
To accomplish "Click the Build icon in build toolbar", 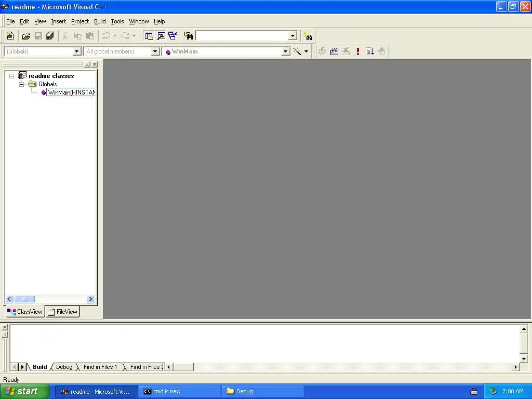I will [334, 51].
